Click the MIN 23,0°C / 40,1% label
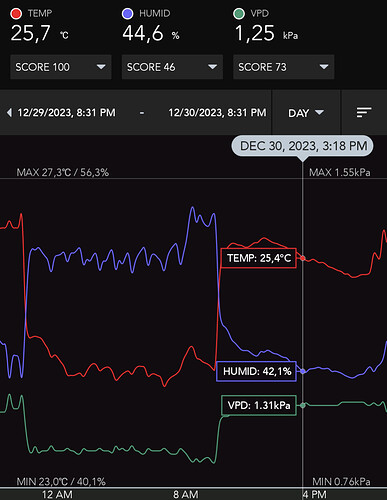This screenshot has width=387, height=500. [61, 482]
